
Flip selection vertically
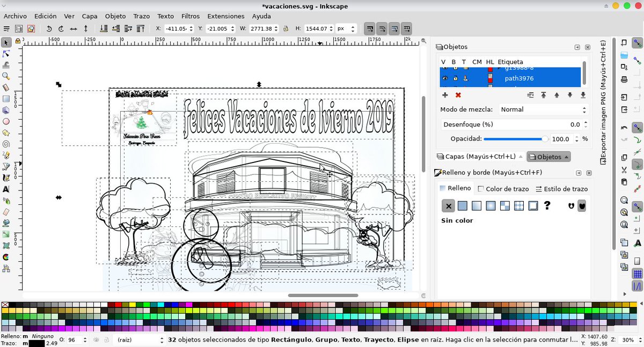tap(86, 28)
